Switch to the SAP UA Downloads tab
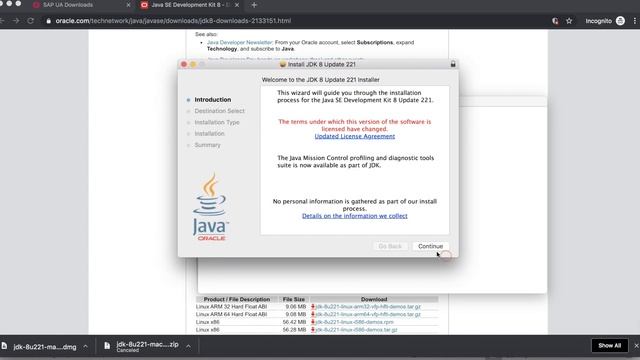The width and height of the screenshot is (640, 360). (67, 5)
